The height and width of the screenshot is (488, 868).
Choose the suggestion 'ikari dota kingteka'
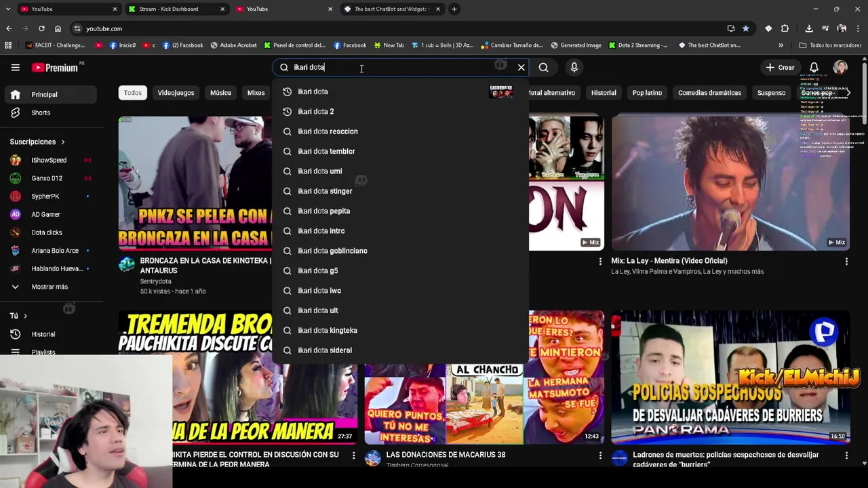(400, 330)
